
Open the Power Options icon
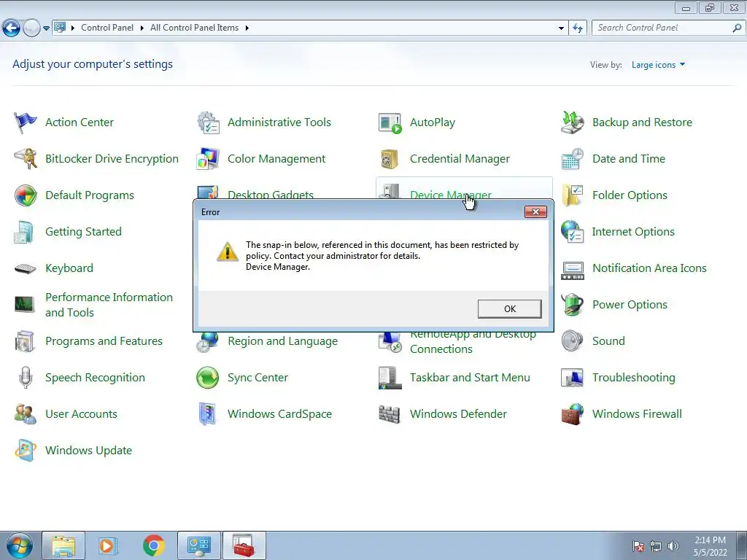[572, 305]
